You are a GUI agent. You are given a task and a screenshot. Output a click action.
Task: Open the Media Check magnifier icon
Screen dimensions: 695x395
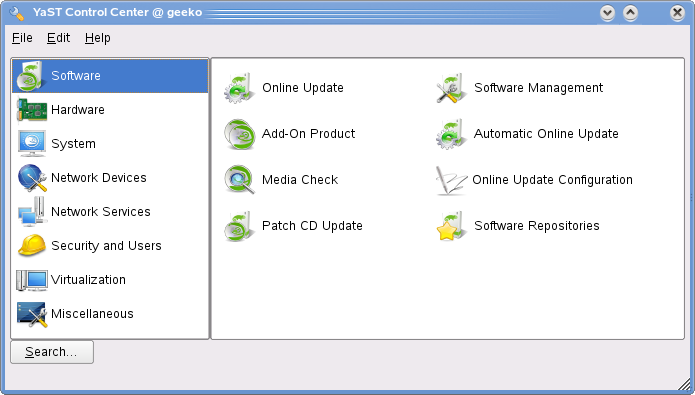tap(239, 180)
